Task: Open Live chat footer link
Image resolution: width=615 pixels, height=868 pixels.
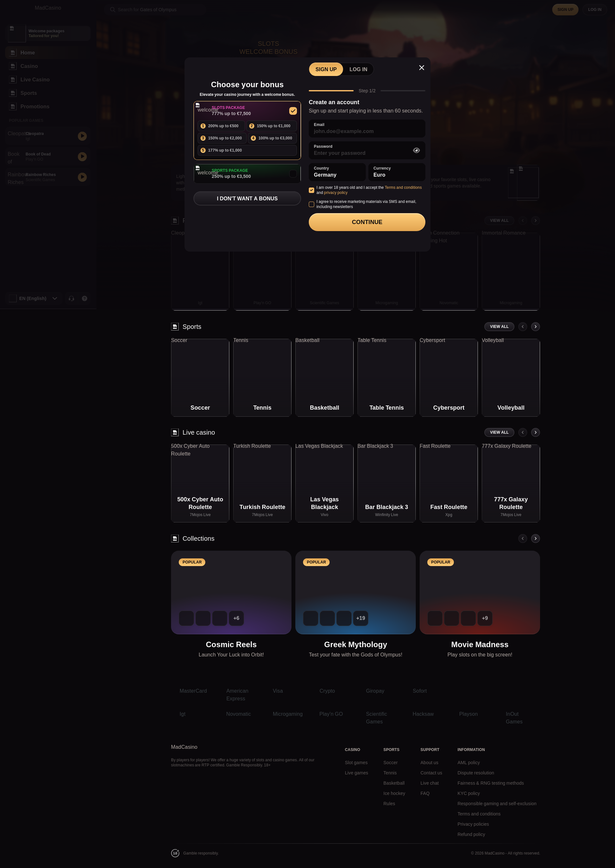Action: (x=430, y=783)
